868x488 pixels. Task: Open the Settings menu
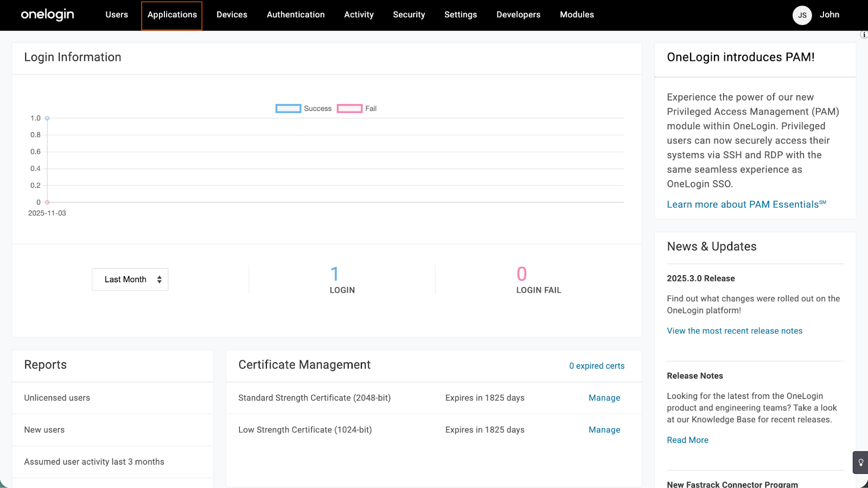tap(461, 15)
